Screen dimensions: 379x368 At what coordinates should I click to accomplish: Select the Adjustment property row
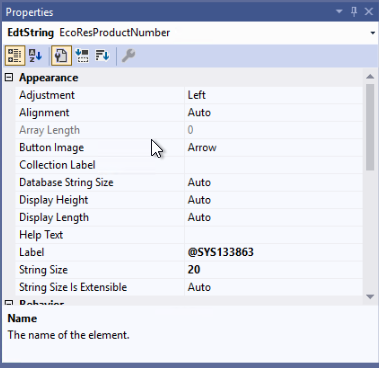pos(100,95)
